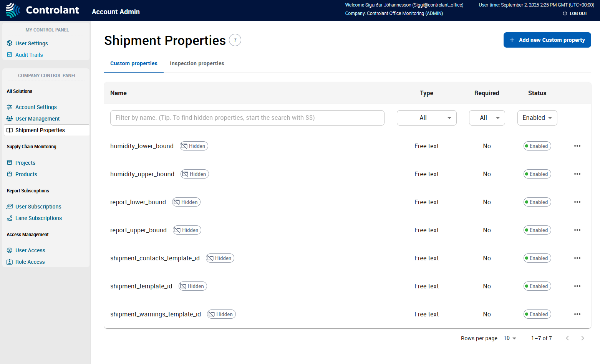The height and width of the screenshot is (364, 600).
Task: Open the Status filter showing Enabled
Action: click(x=537, y=118)
